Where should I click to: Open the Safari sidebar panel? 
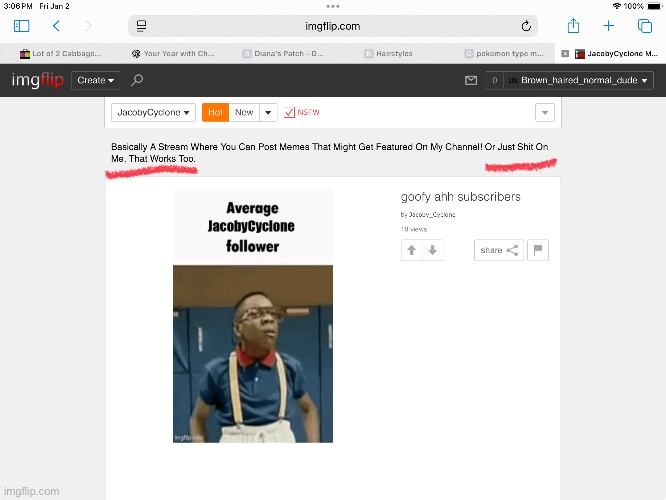(x=21, y=26)
